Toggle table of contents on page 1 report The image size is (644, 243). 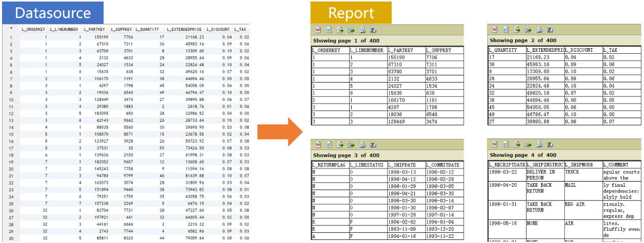[x=318, y=29]
